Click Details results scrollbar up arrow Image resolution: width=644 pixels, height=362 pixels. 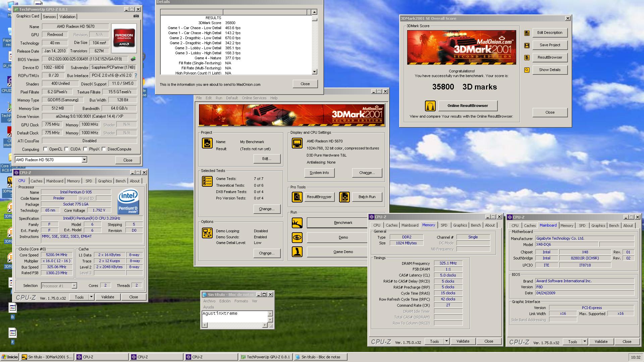click(314, 12)
